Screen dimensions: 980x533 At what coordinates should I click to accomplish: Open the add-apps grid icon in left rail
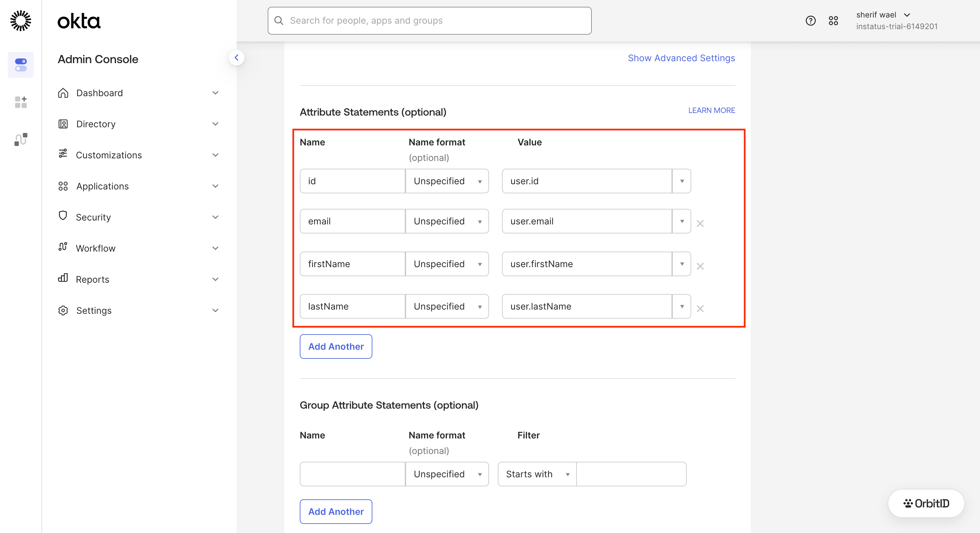coord(20,102)
